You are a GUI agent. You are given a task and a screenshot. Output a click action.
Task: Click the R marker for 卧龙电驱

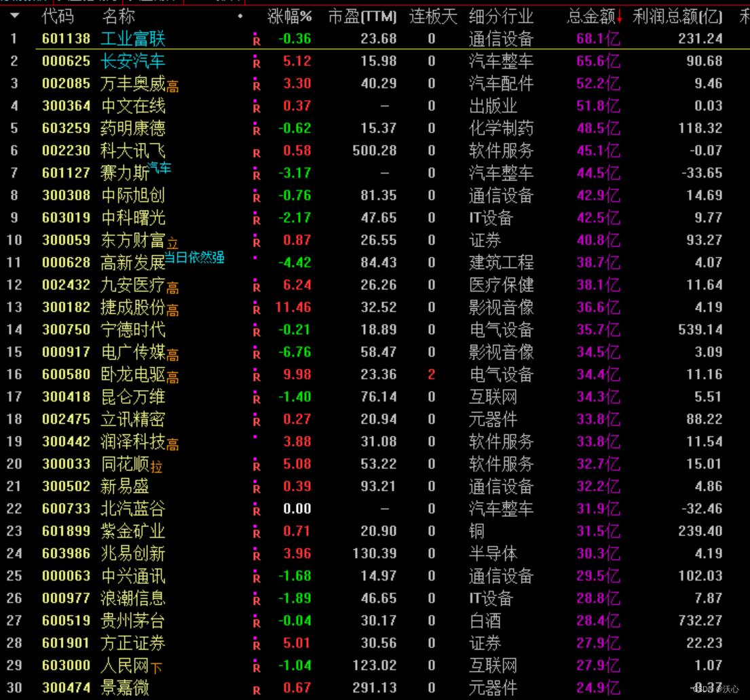(x=257, y=375)
